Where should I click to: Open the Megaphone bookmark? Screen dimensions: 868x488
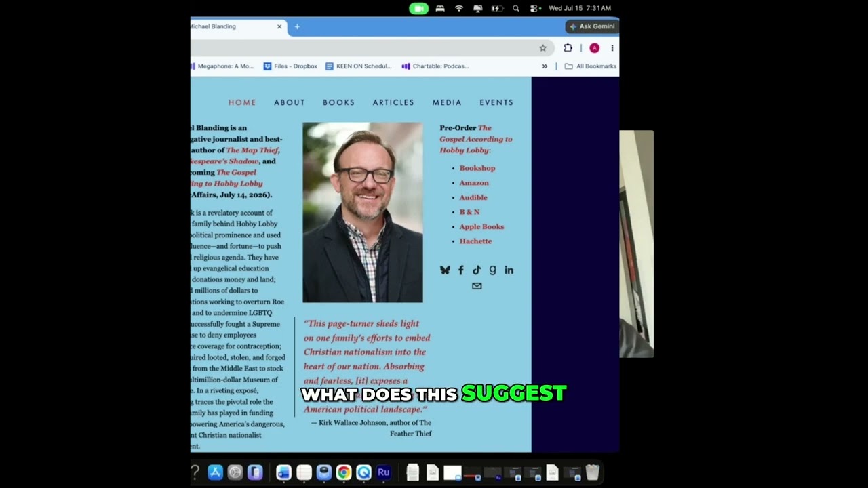point(222,66)
